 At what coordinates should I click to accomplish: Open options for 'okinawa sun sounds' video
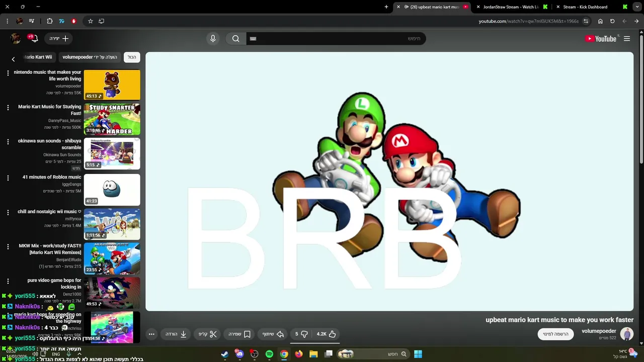point(8,142)
